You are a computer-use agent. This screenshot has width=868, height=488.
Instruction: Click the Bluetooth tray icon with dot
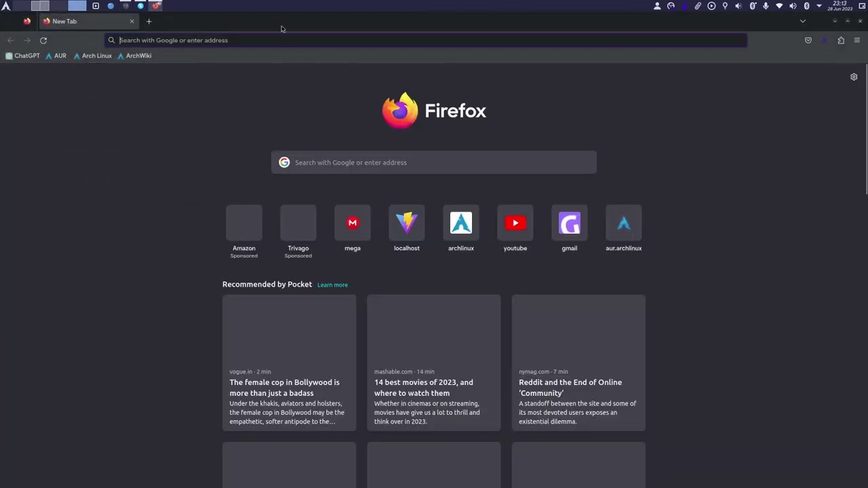(x=753, y=6)
